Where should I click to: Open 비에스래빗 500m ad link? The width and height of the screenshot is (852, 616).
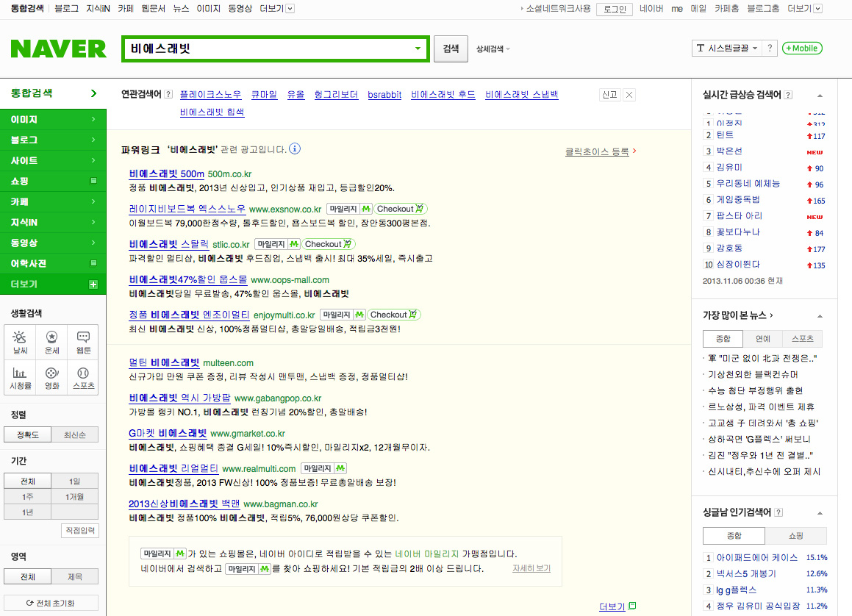click(166, 173)
